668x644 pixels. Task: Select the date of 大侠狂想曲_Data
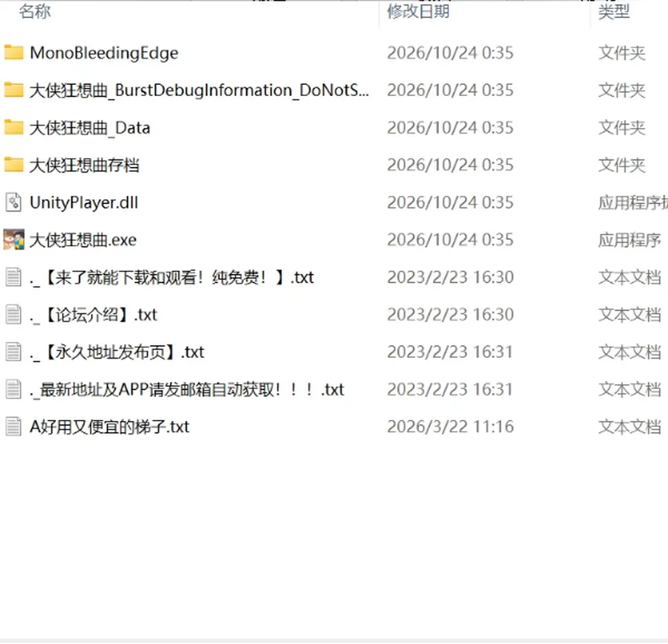(450, 127)
